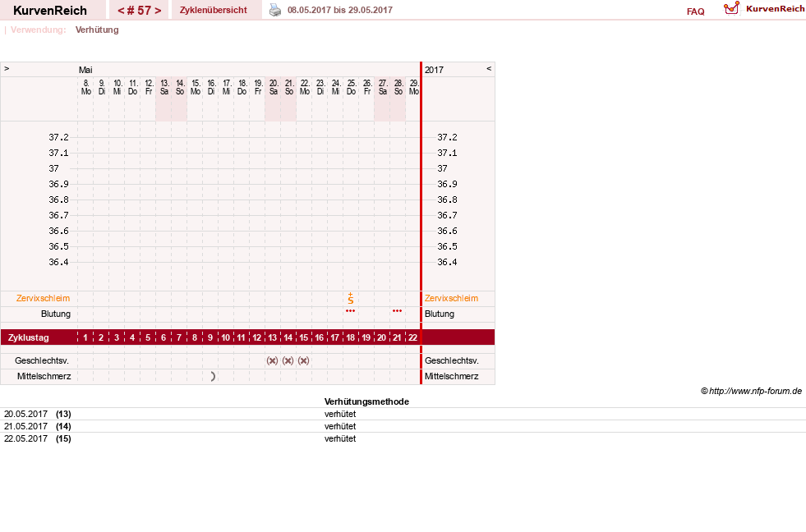
Task: Click verhütet in the 20.05.2017 row
Action: pos(340,414)
